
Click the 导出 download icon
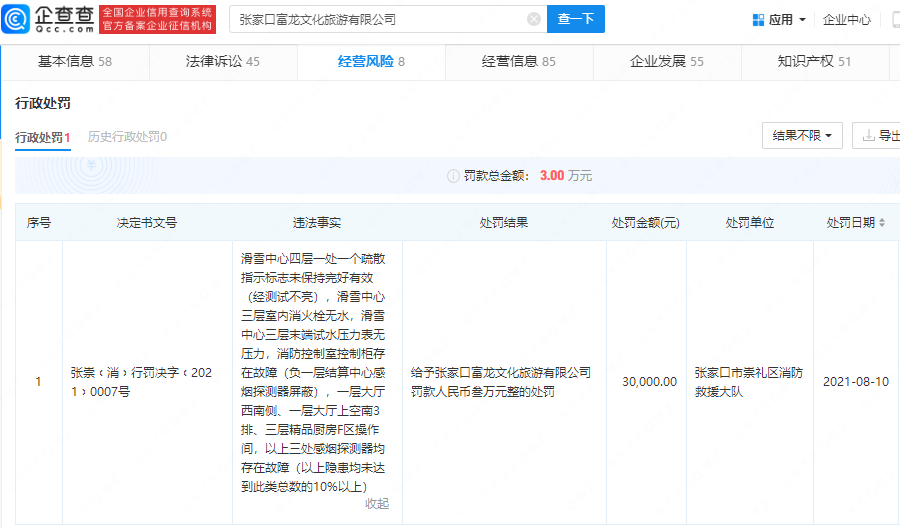pos(869,135)
